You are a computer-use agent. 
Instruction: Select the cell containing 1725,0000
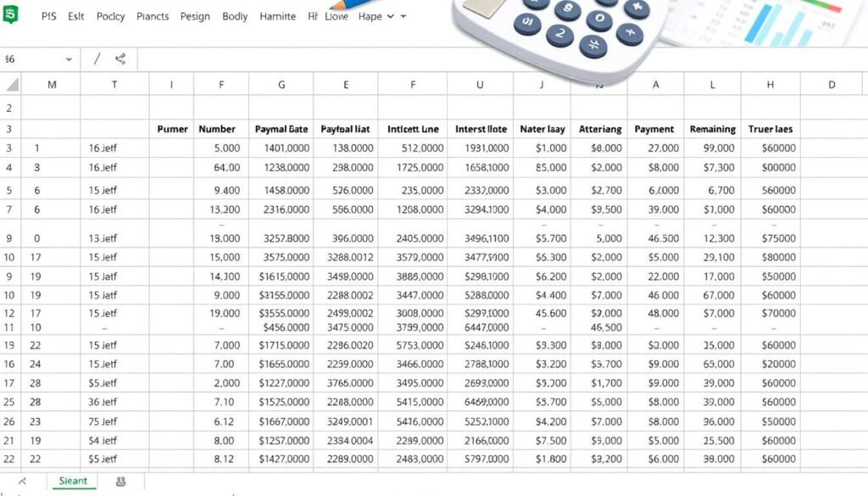[x=413, y=167]
